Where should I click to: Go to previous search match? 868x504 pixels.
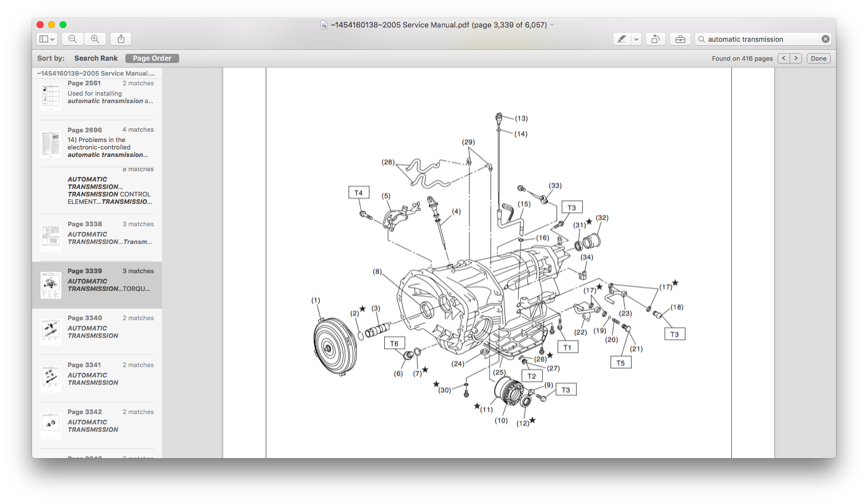tap(784, 58)
